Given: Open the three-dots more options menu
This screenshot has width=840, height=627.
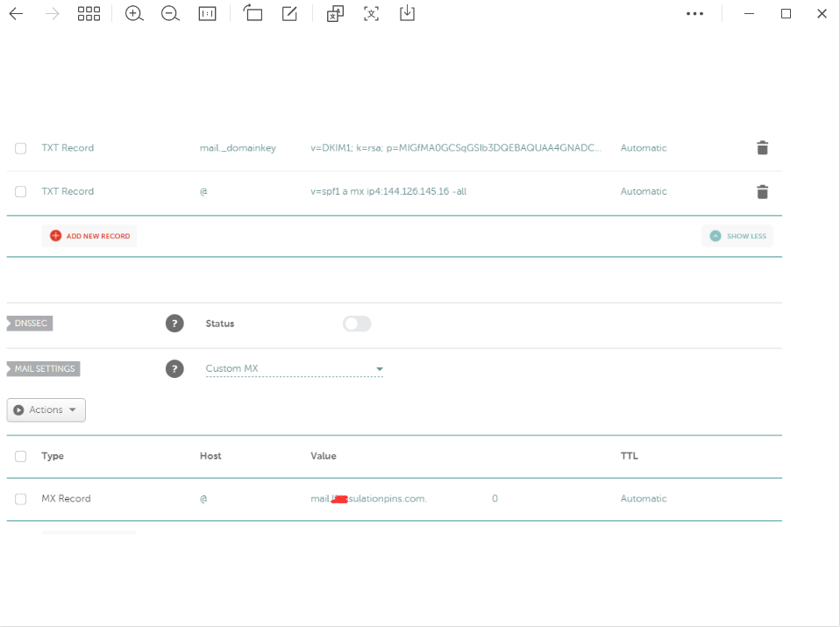Looking at the screenshot, I should click(694, 13).
